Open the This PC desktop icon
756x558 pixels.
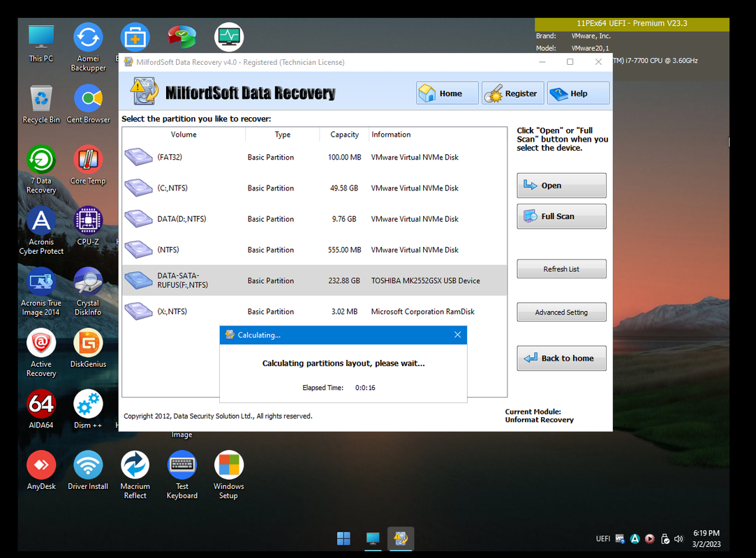coord(41,44)
